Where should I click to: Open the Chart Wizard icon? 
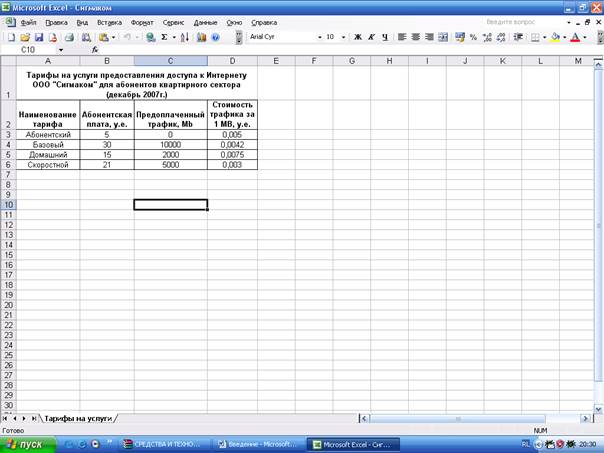coord(201,37)
